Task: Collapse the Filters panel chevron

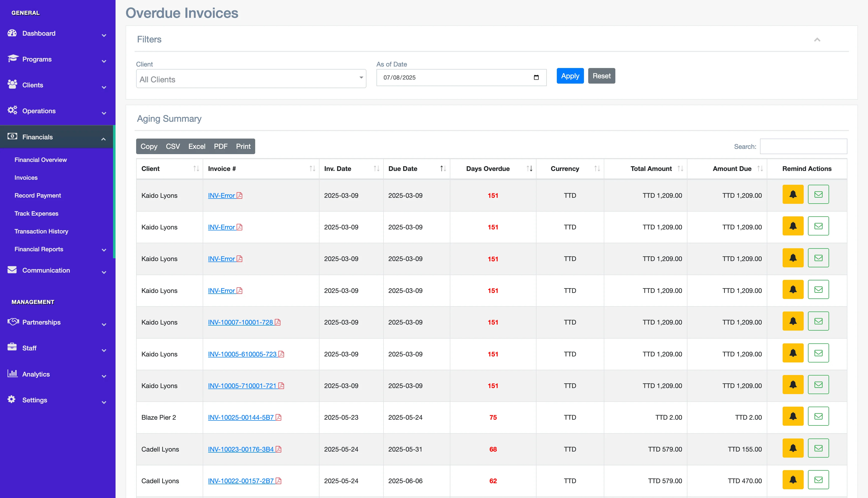Action: 817,40
